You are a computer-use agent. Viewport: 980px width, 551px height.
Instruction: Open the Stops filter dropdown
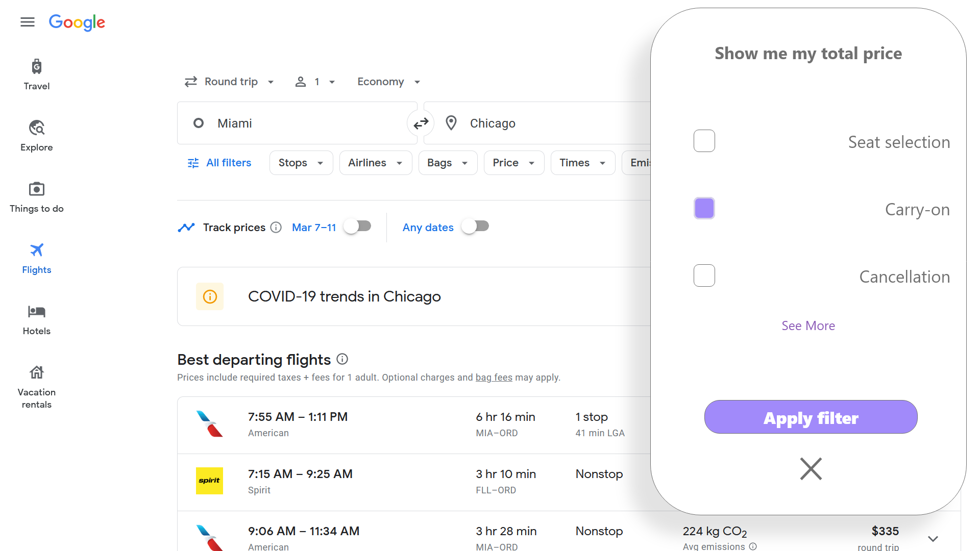[x=301, y=163]
